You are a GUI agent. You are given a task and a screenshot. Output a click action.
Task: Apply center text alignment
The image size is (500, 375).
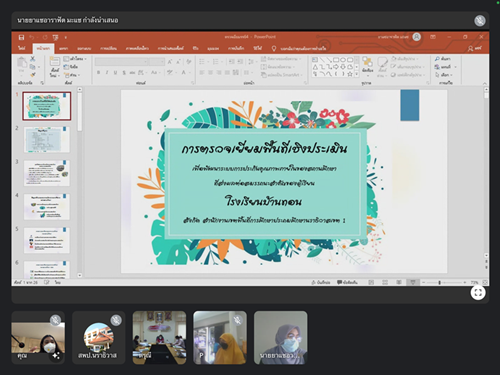click(210, 72)
